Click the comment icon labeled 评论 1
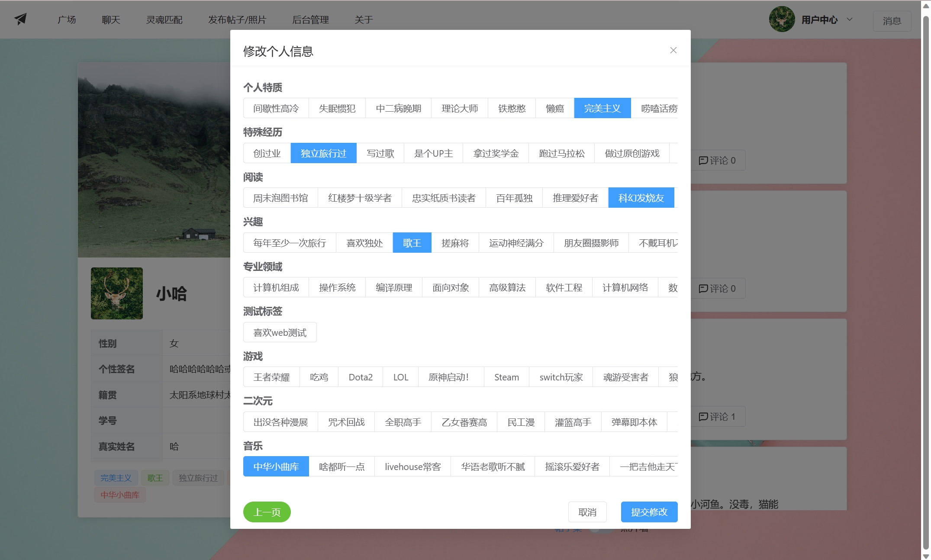The image size is (931, 560). [x=704, y=417]
